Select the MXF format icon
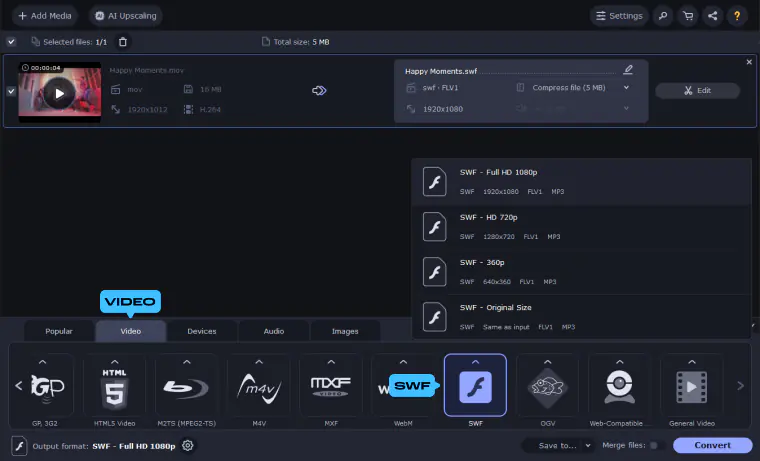 pyautogui.click(x=331, y=387)
